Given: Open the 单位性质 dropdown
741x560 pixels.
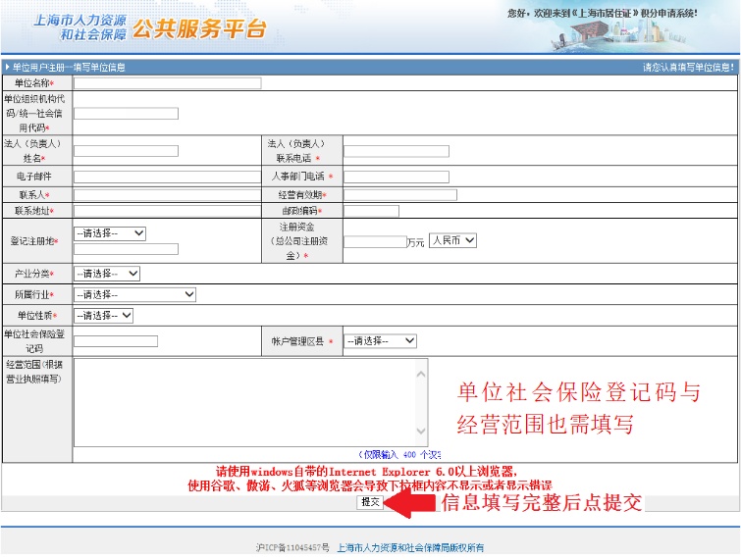Looking at the screenshot, I should point(103,316).
